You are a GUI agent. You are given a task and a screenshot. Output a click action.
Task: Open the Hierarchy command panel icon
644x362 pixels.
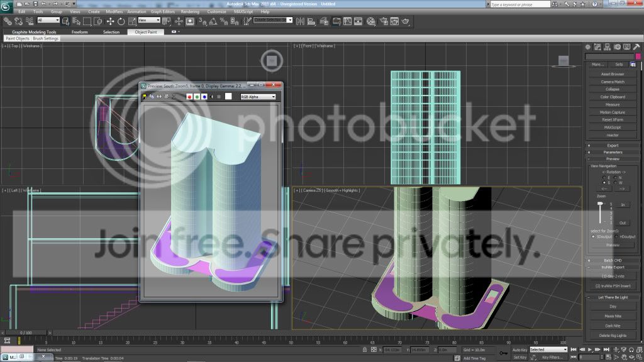[608, 47]
